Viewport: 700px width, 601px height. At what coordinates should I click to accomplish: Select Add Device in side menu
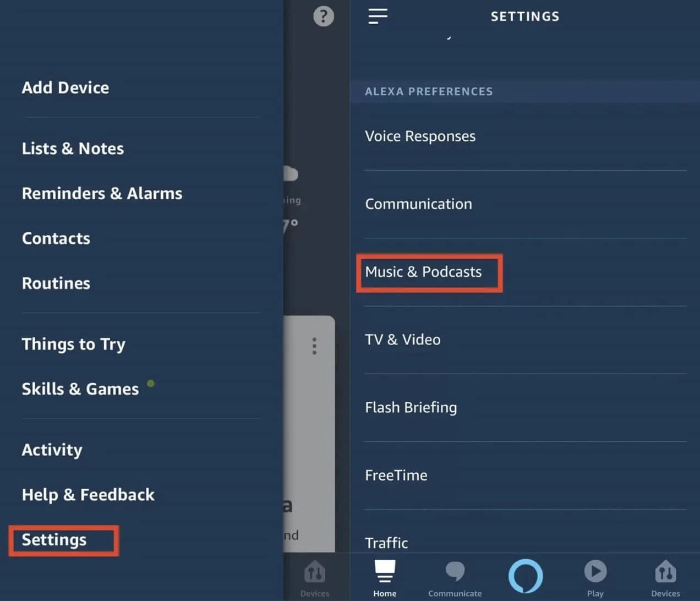[65, 88]
